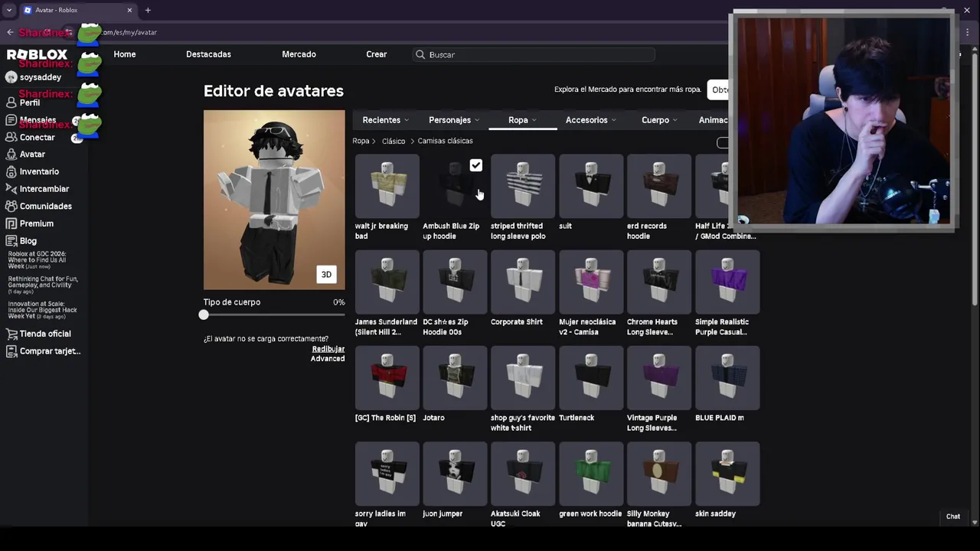The height and width of the screenshot is (551, 980).
Task: Equip the green work hoodie
Action: pos(591,473)
